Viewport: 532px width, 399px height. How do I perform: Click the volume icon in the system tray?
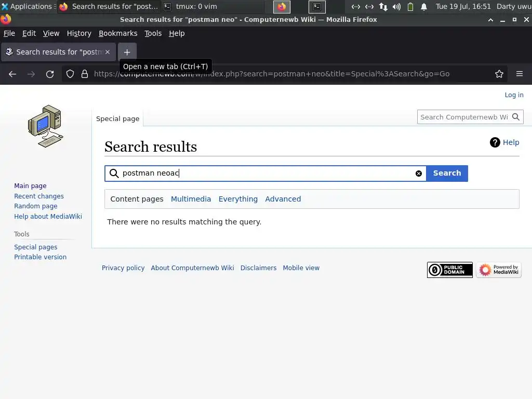[x=396, y=6]
